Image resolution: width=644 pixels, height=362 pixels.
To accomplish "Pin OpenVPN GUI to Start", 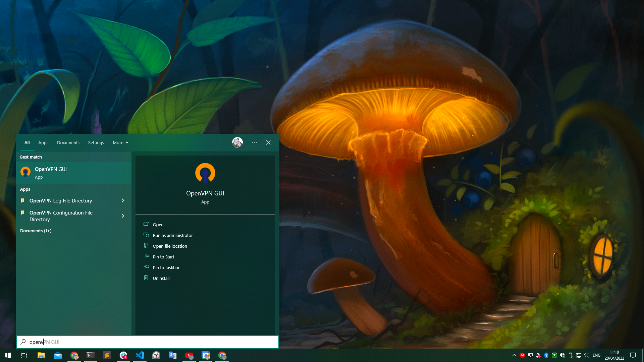I will point(163,257).
